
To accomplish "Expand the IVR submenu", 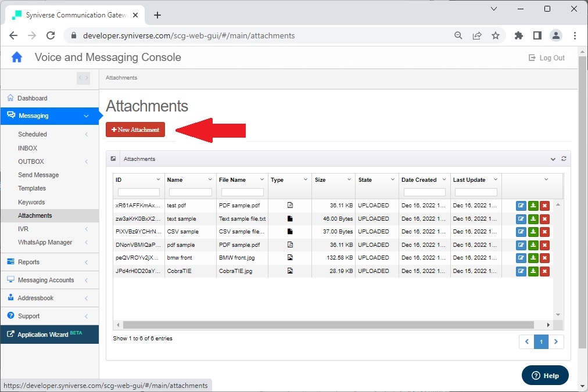I will click(x=86, y=229).
